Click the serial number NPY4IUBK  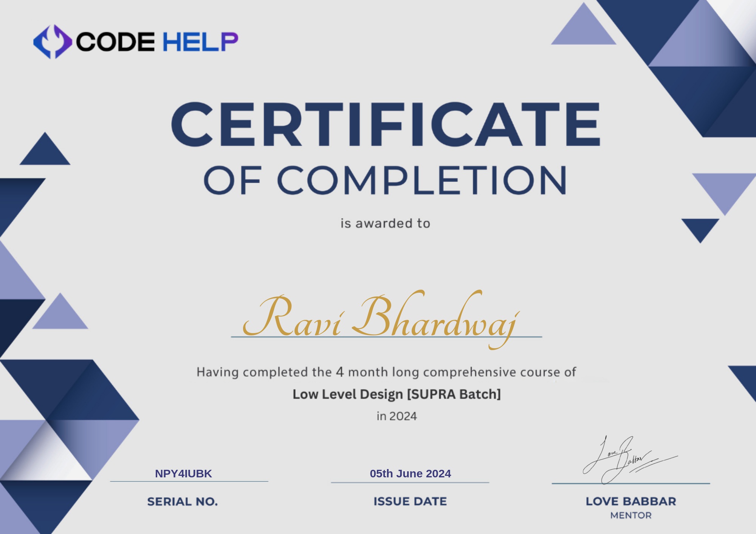[x=183, y=473]
